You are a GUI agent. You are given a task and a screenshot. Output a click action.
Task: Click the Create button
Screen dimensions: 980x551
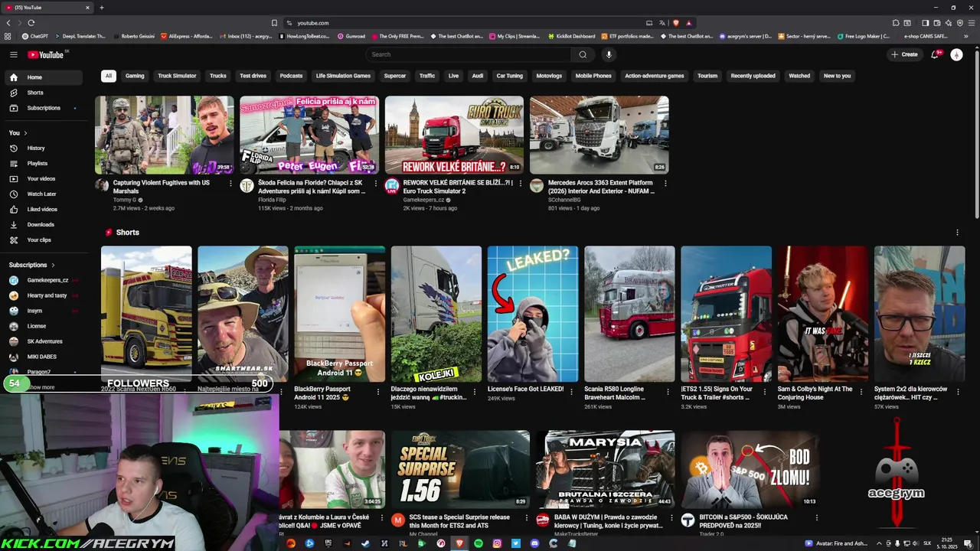click(904, 54)
